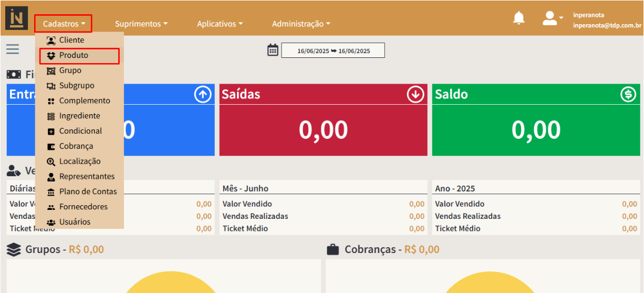Click the inperanota username text

[x=588, y=15]
